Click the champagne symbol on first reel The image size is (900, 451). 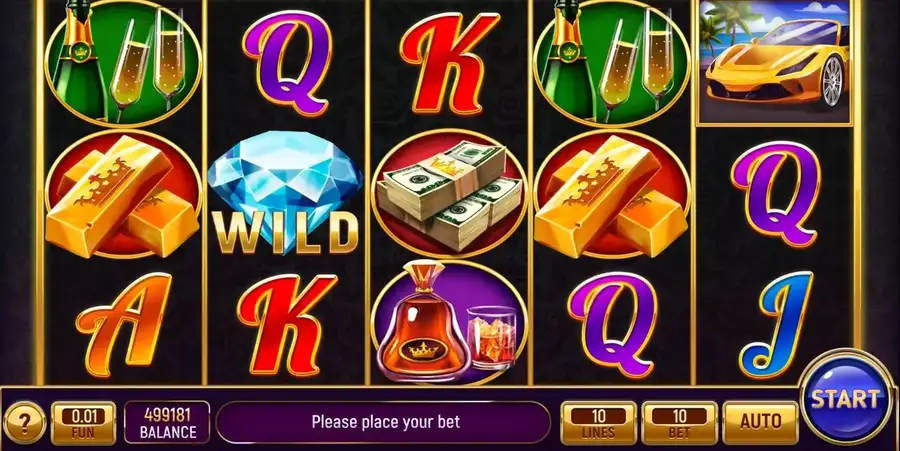click(x=123, y=62)
